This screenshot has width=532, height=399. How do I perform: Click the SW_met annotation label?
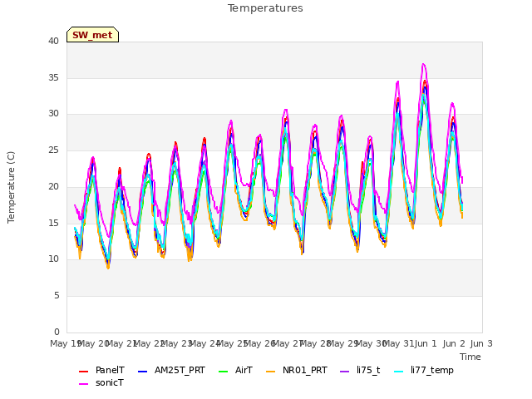(x=92, y=35)
